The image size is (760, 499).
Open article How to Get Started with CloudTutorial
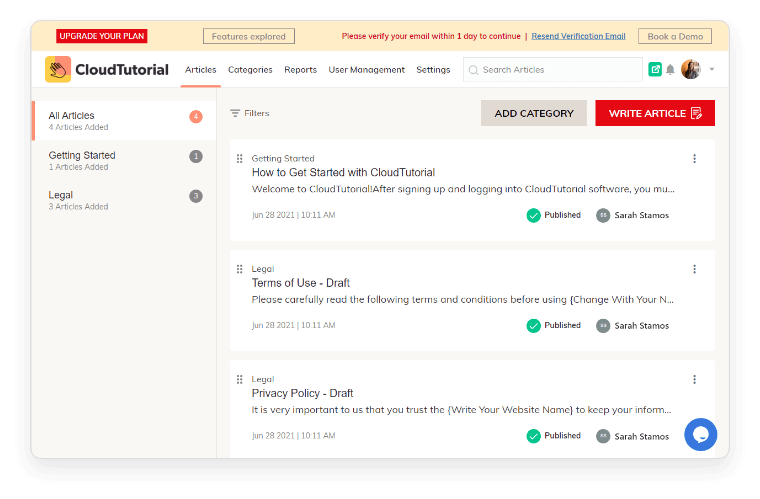[343, 172]
